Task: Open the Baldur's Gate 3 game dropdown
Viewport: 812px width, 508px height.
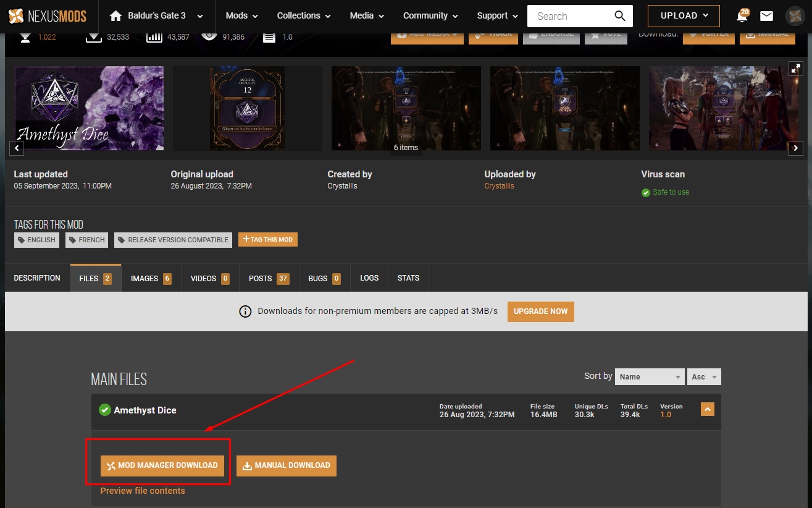Action: (157, 15)
